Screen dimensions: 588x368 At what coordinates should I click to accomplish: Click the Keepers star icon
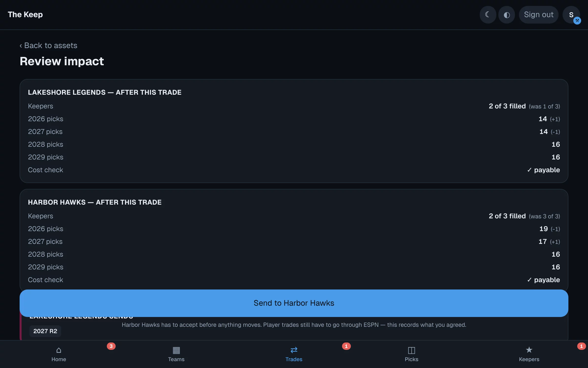tap(529, 350)
